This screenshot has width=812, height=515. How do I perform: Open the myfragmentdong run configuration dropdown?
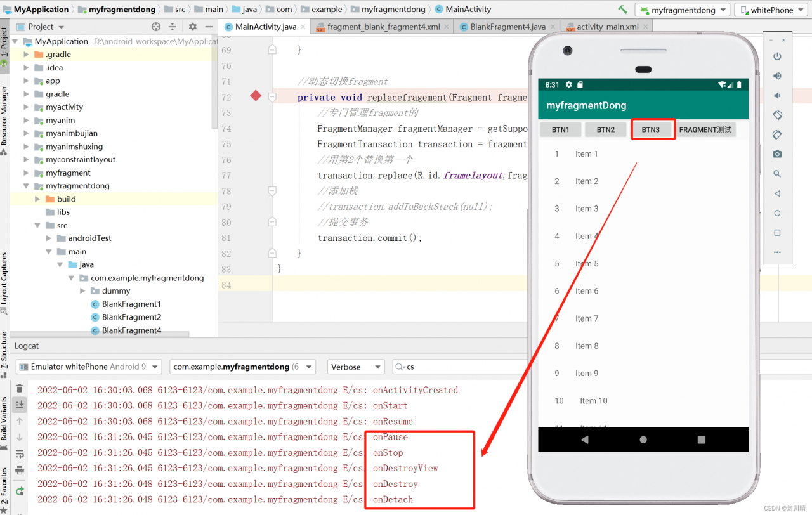[683, 10]
